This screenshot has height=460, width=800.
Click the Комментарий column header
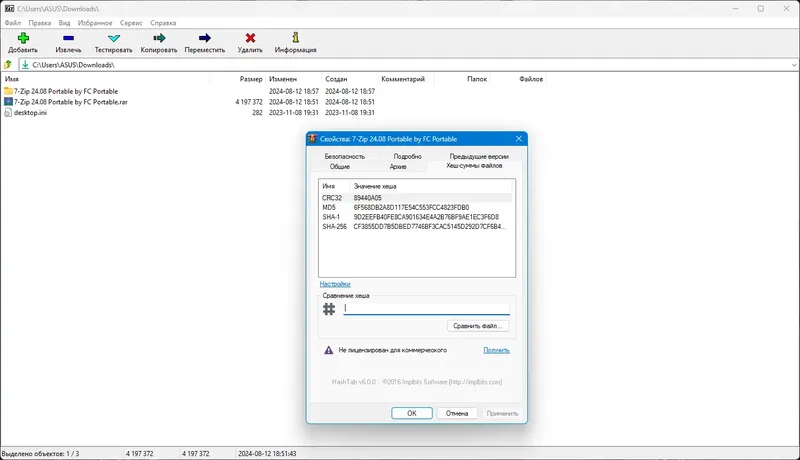[406, 79]
